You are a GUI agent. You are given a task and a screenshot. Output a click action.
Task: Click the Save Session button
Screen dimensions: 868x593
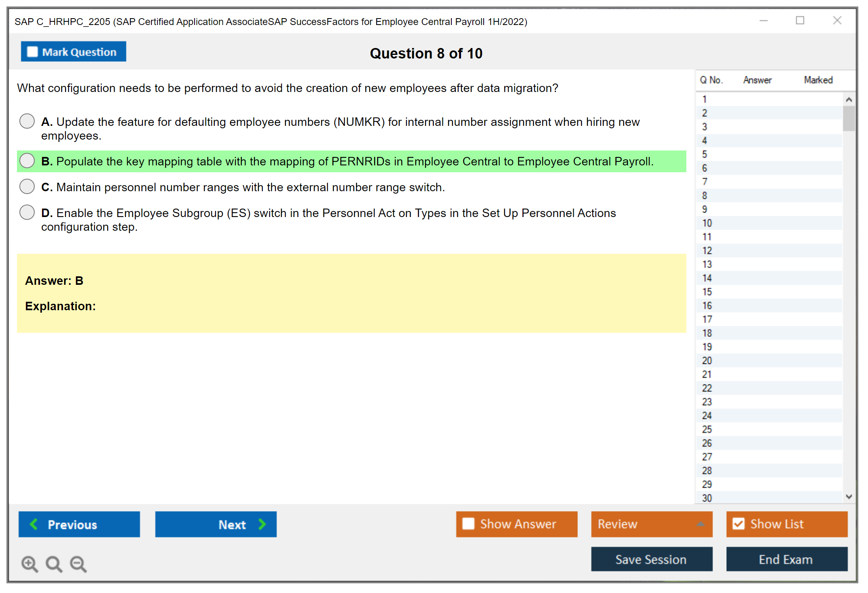(651, 559)
